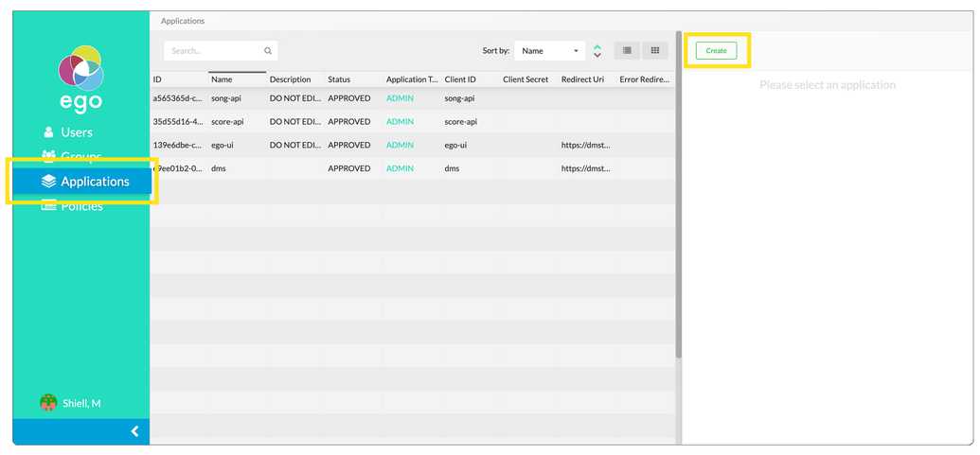This screenshot has height=455, width=980.
Task: Open the Sort by Name dropdown
Action: click(x=549, y=51)
